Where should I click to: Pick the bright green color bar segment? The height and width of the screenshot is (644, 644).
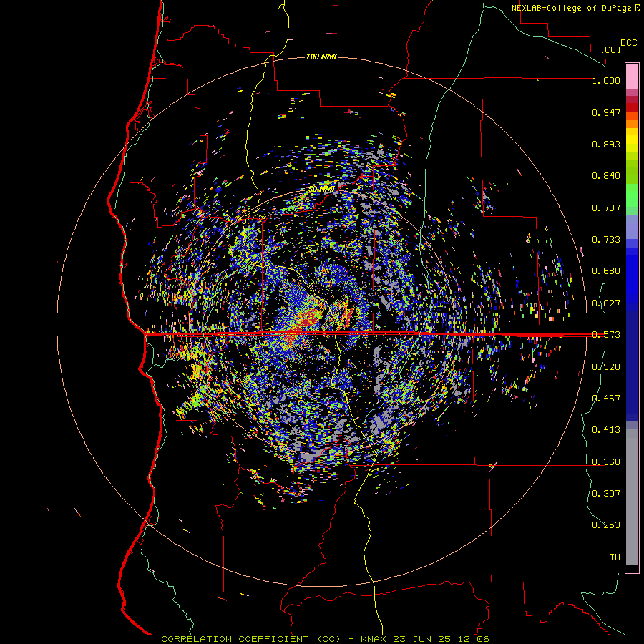pos(632,195)
